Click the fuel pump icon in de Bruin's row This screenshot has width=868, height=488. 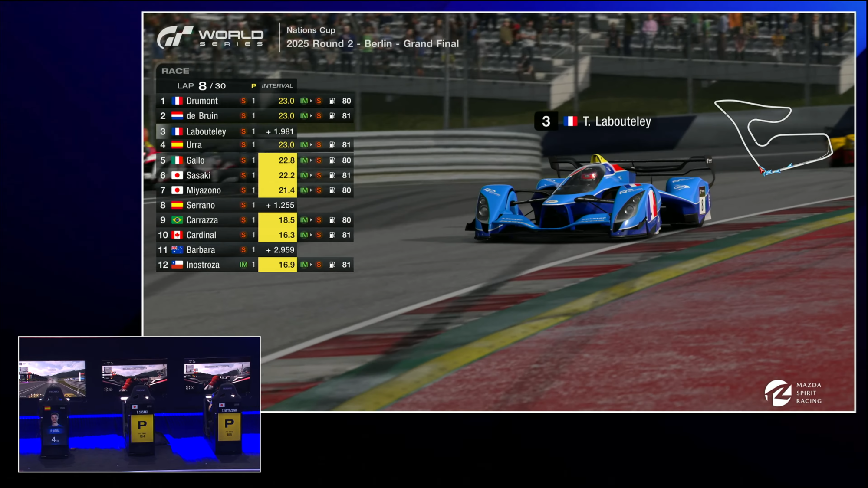pos(332,116)
